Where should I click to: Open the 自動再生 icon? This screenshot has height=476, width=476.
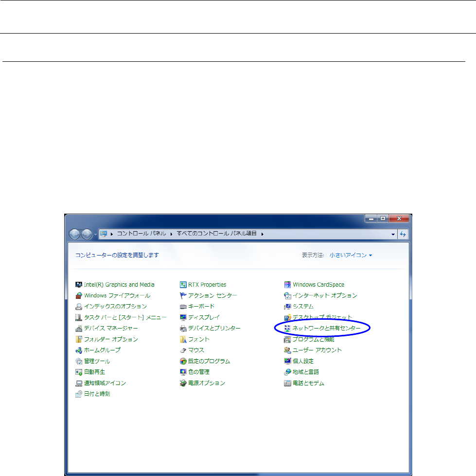[x=79, y=372]
